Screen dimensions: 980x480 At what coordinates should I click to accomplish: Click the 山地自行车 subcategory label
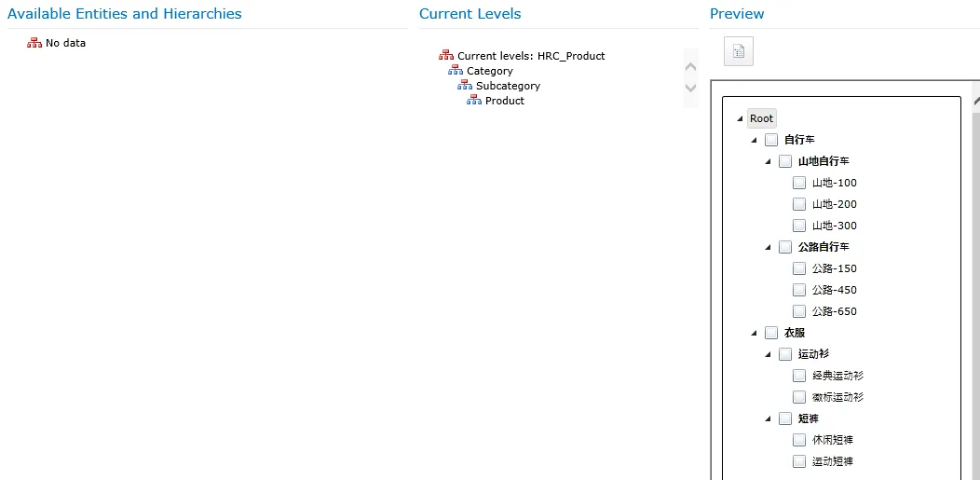pos(823,161)
